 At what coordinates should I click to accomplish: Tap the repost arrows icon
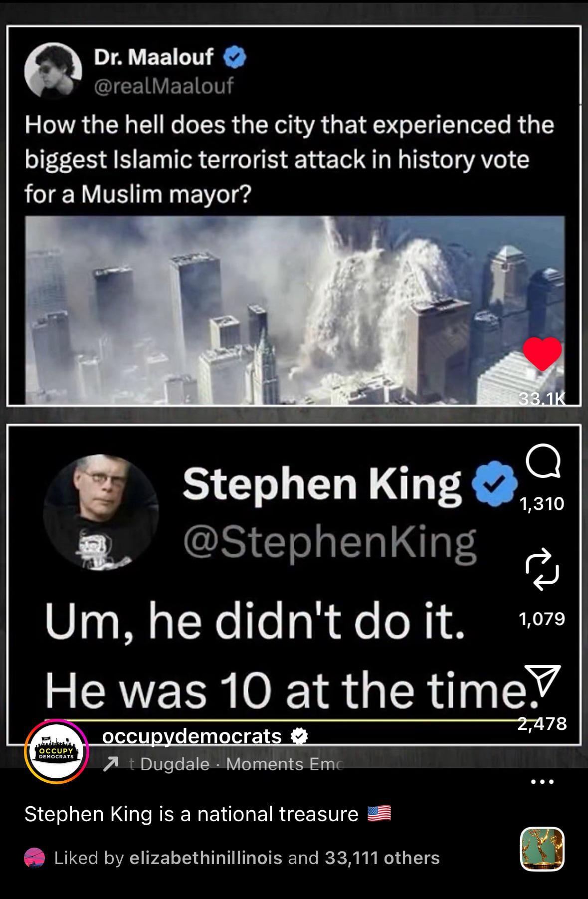click(542, 570)
